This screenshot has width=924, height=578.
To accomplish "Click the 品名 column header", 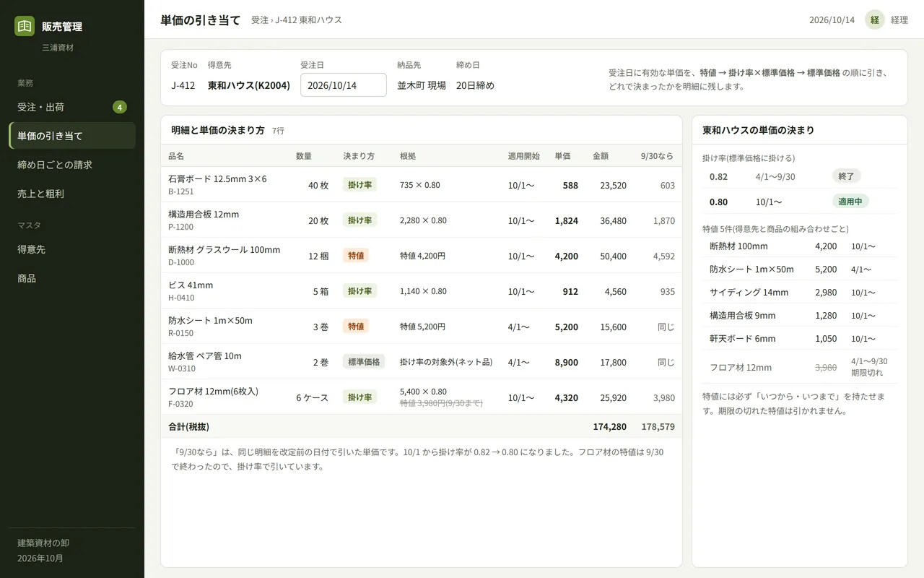I will [176, 156].
